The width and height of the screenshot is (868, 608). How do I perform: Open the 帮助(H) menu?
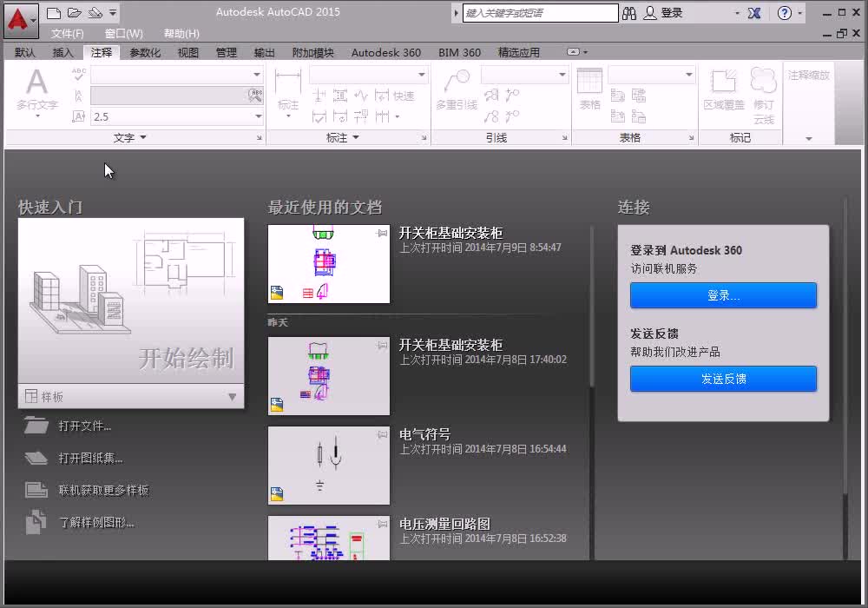[181, 34]
